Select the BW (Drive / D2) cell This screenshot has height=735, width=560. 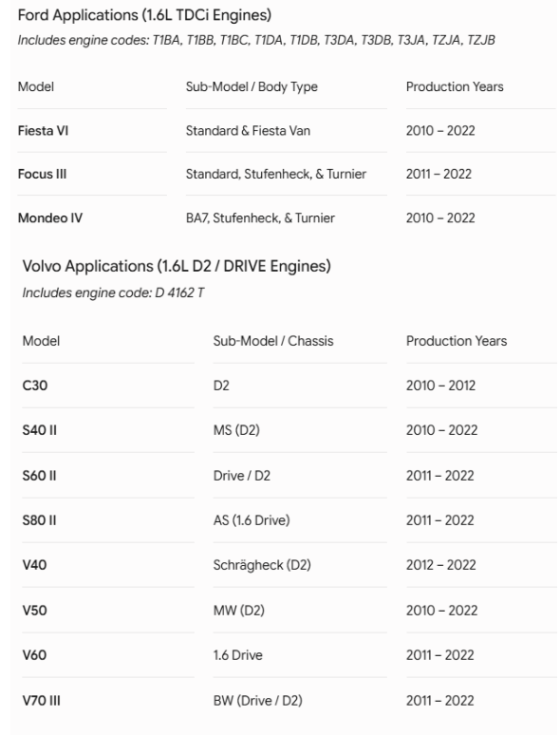[258, 700]
